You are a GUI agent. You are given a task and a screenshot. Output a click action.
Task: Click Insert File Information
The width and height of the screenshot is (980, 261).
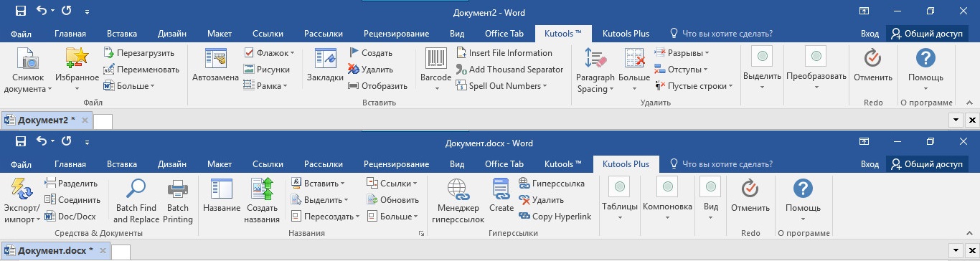504,53
